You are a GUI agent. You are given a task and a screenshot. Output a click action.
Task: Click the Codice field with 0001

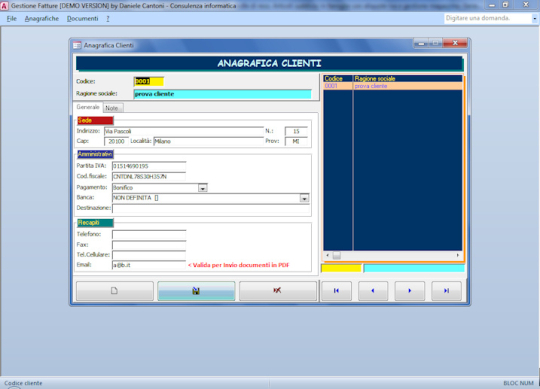click(149, 81)
